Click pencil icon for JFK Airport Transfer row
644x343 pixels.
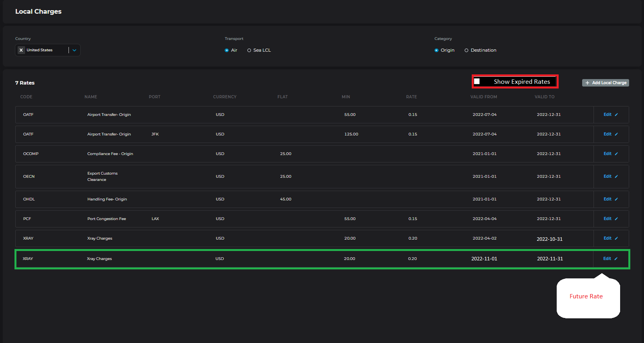616,134
